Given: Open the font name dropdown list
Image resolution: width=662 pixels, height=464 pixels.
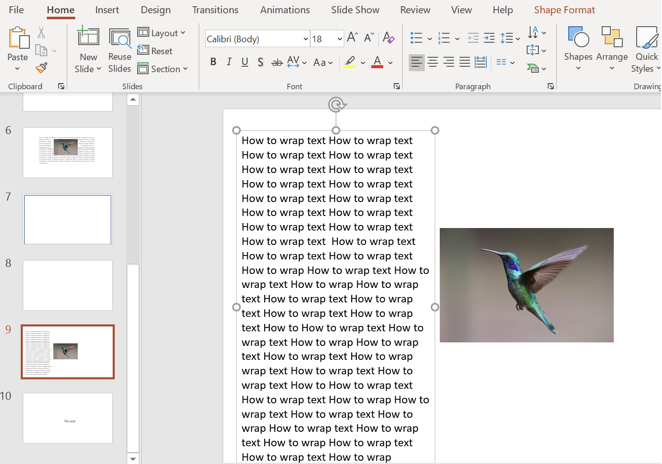Looking at the screenshot, I should [x=305, y=39].
